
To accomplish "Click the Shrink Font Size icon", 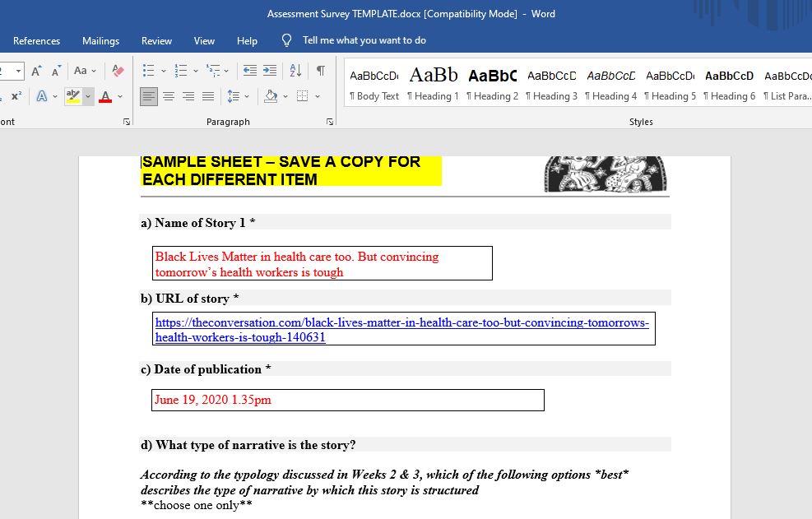I will 55,71.
